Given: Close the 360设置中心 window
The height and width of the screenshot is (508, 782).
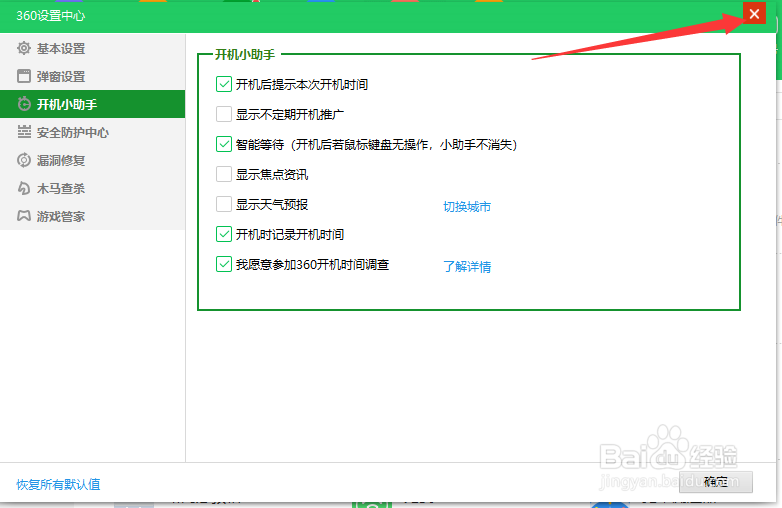Looking at the screenshot, I should [x=754, y=13].
